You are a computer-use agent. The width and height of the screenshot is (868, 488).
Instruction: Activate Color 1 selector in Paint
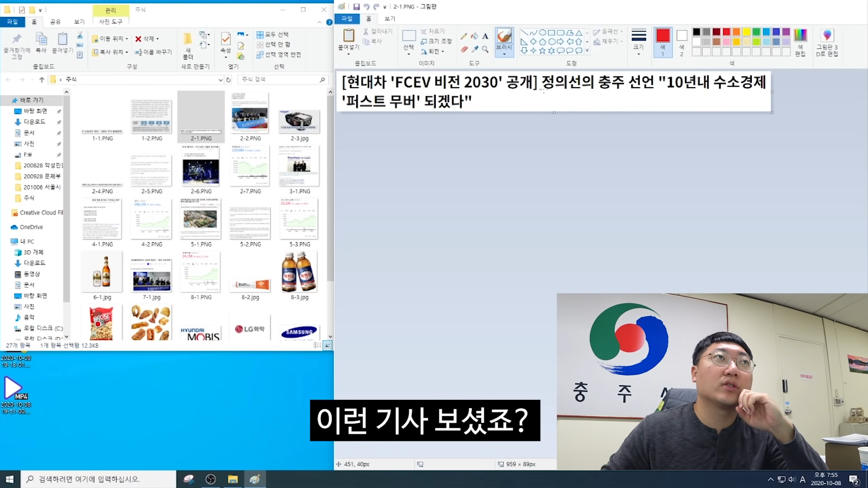pos(663,42)
